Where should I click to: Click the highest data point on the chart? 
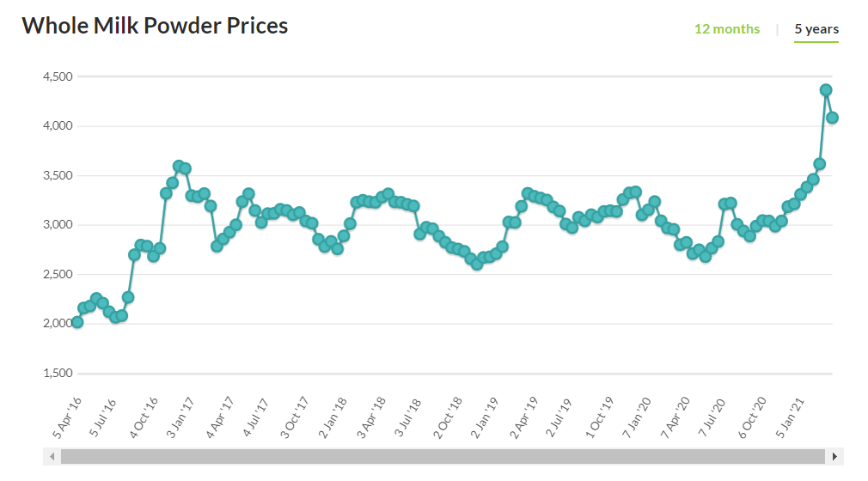(x=826, y=90)
